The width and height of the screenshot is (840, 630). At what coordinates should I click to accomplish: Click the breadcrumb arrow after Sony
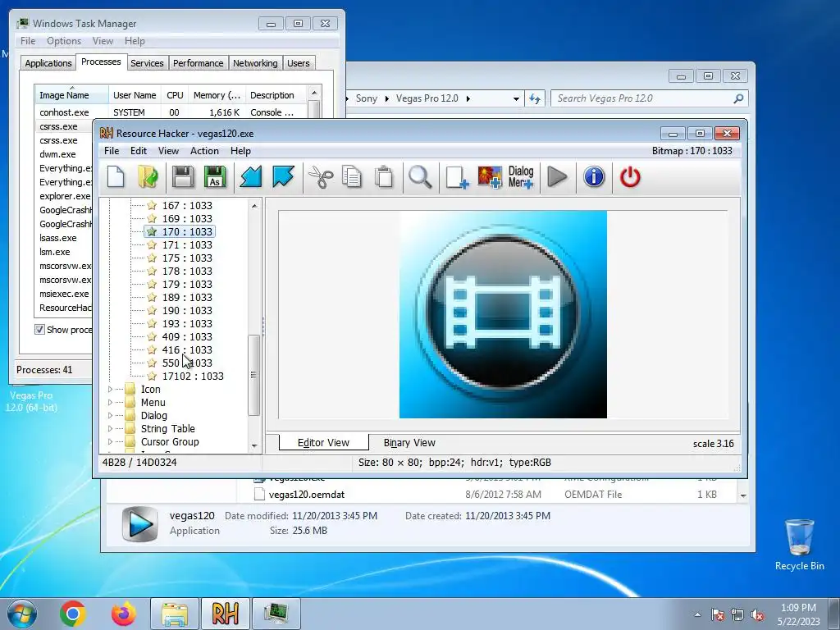[387, 98]
